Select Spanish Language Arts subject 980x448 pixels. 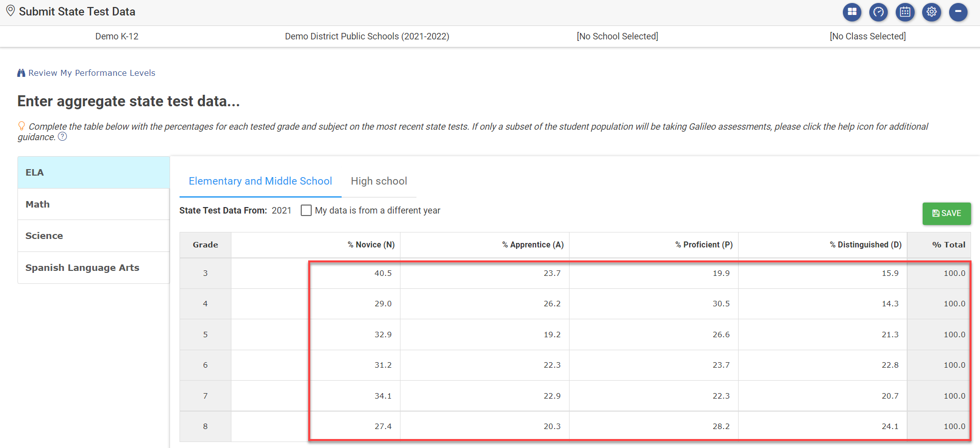point(93,267)
